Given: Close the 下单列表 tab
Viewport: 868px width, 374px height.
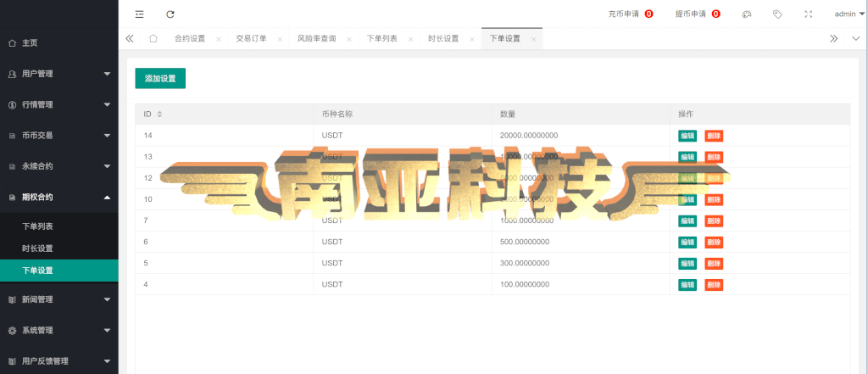Looking at the screenshot, I should pyautogui.click(x=410, y=39).
